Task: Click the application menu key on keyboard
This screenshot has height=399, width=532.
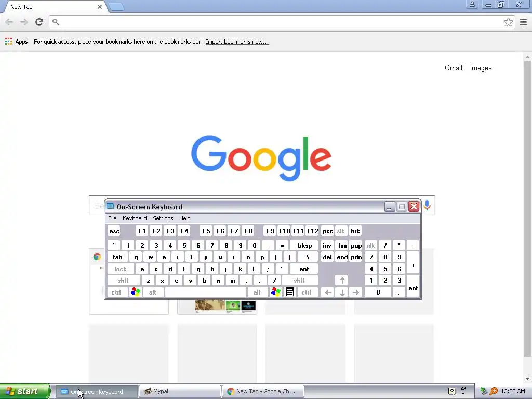Action: pyautogui.click(x=290, y=292)
